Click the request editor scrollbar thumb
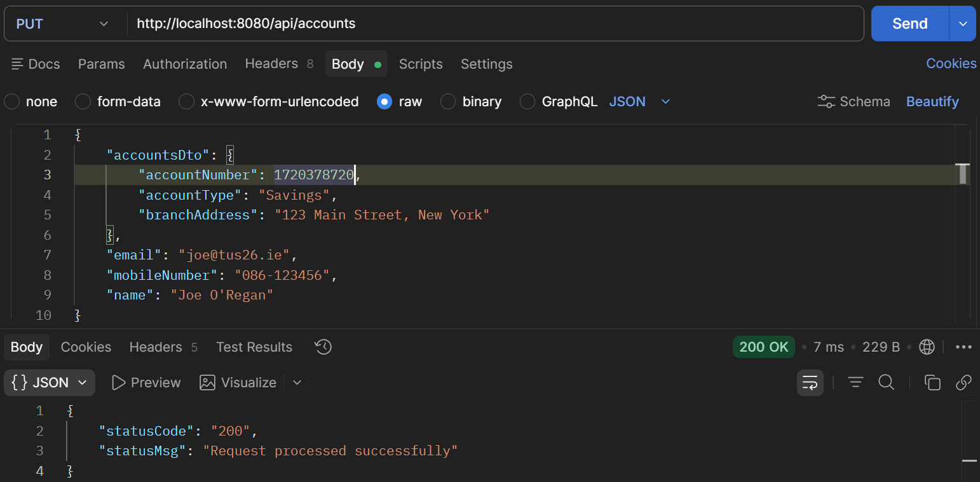The image size is (980, 482). pyautogui.click(x=963, y=174)
